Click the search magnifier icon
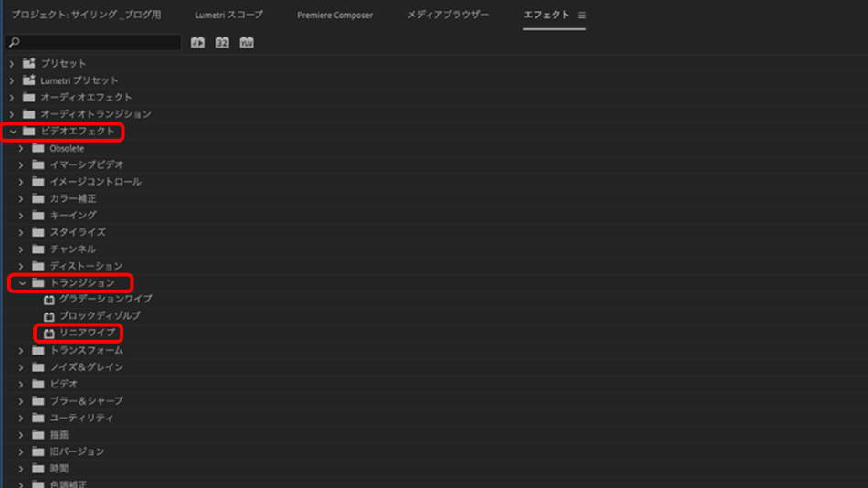The width and height of the screenshot is (868, 488). (15, 42)
